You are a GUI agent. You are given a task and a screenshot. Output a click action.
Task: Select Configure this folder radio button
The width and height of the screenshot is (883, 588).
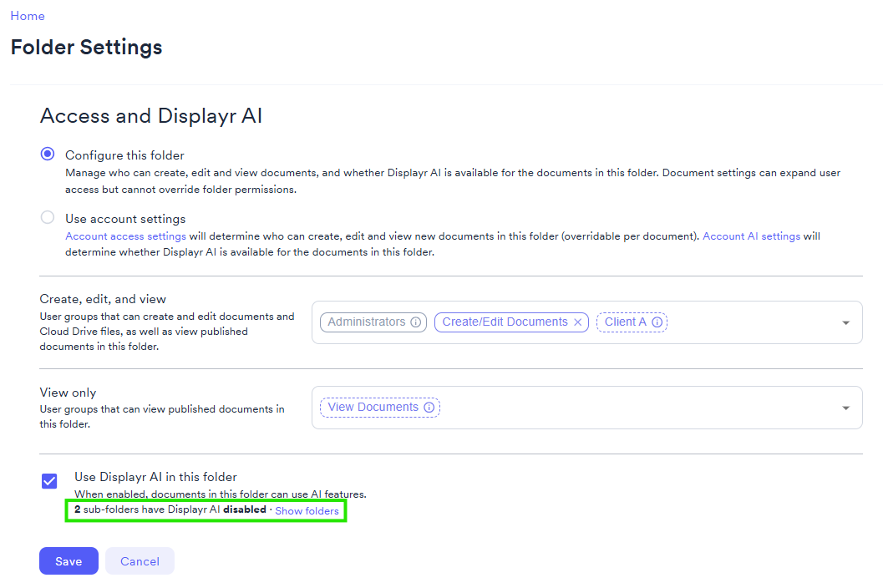[x=48, y=154]
